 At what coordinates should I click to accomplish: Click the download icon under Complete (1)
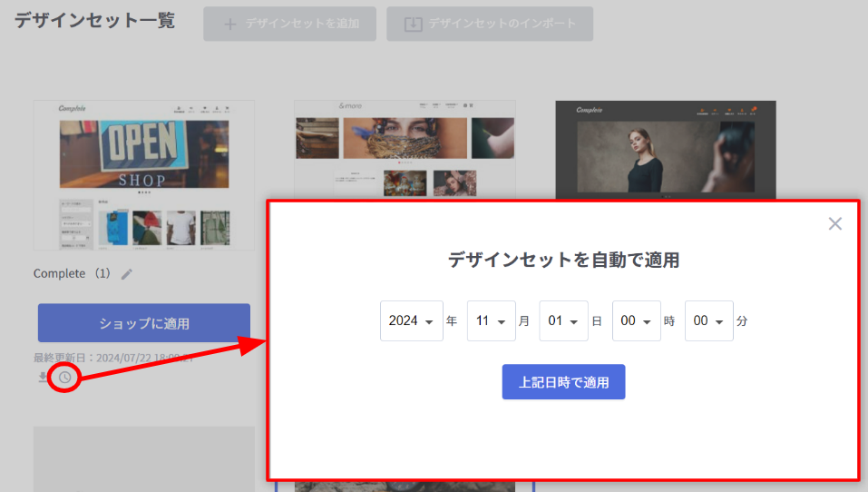pos(43,378)
